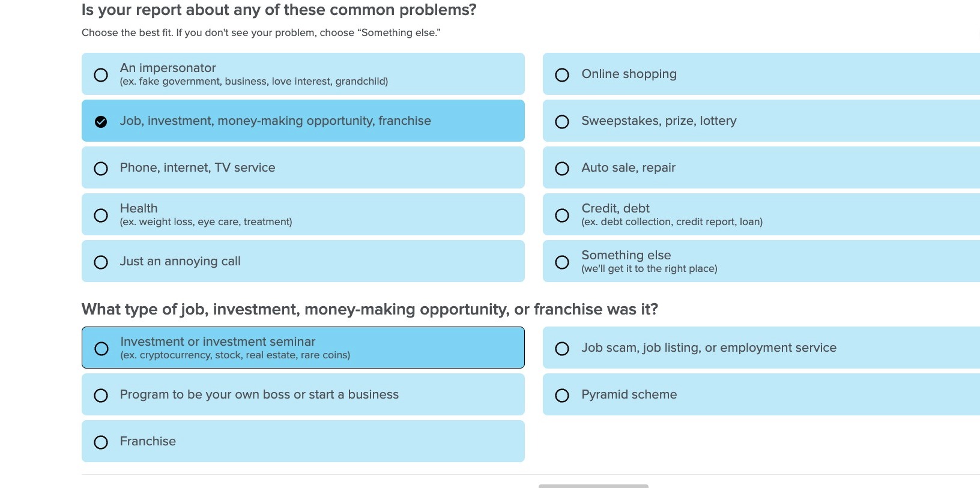Select the Health problem option

click(101, 215)
